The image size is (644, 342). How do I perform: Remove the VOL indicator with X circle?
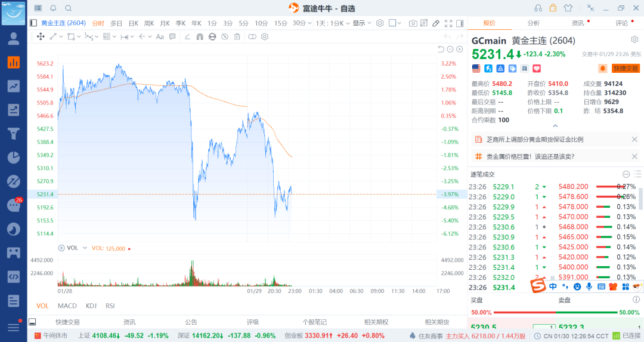pyautogui.click(x=61, y=248)
